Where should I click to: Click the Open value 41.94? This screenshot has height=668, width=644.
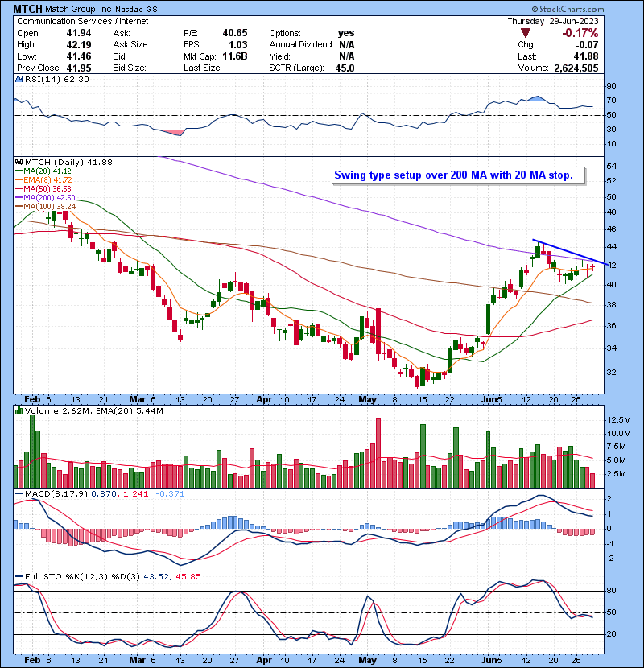point(78,33)
